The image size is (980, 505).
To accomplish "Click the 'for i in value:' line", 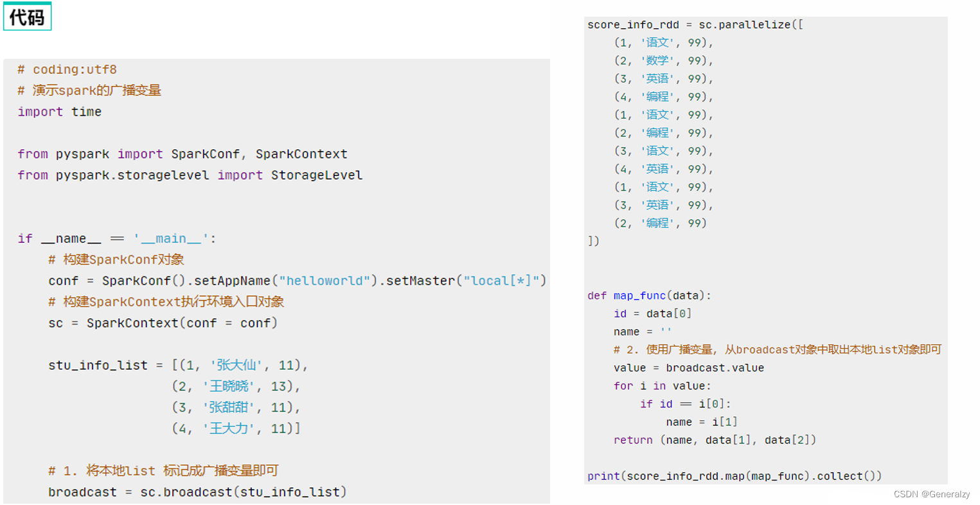I will (663, 386).
